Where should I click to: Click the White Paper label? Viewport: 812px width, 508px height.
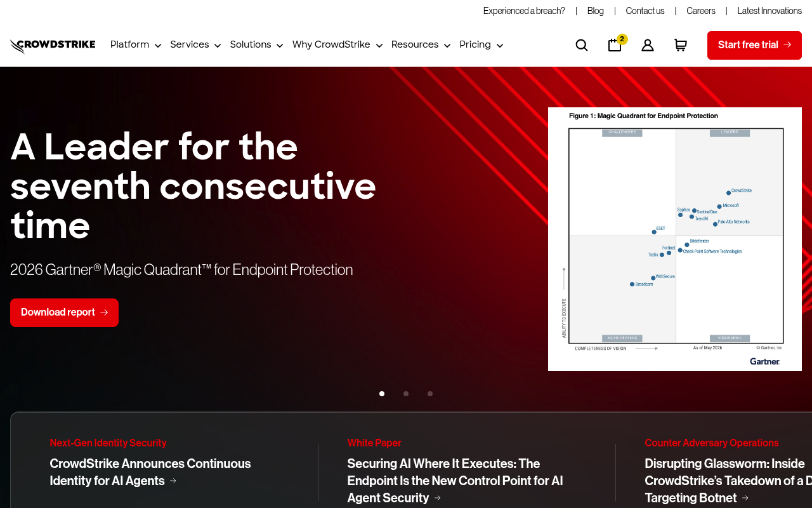tap(374, 443)
